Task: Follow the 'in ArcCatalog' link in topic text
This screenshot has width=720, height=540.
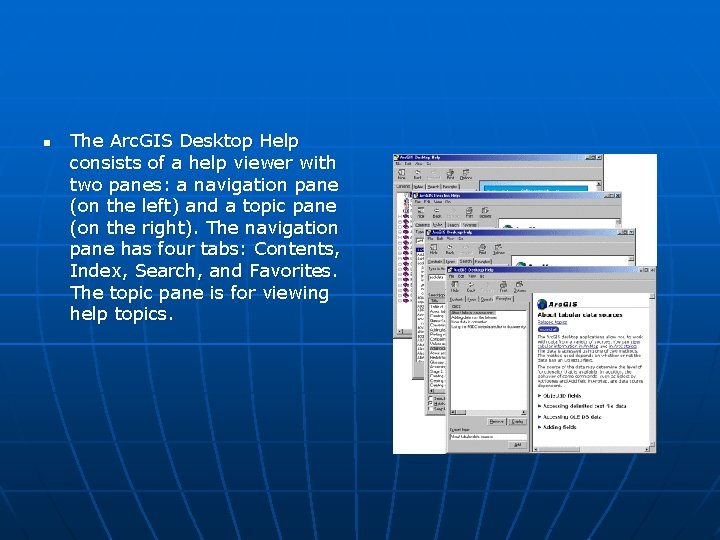Action: point(623,346)
